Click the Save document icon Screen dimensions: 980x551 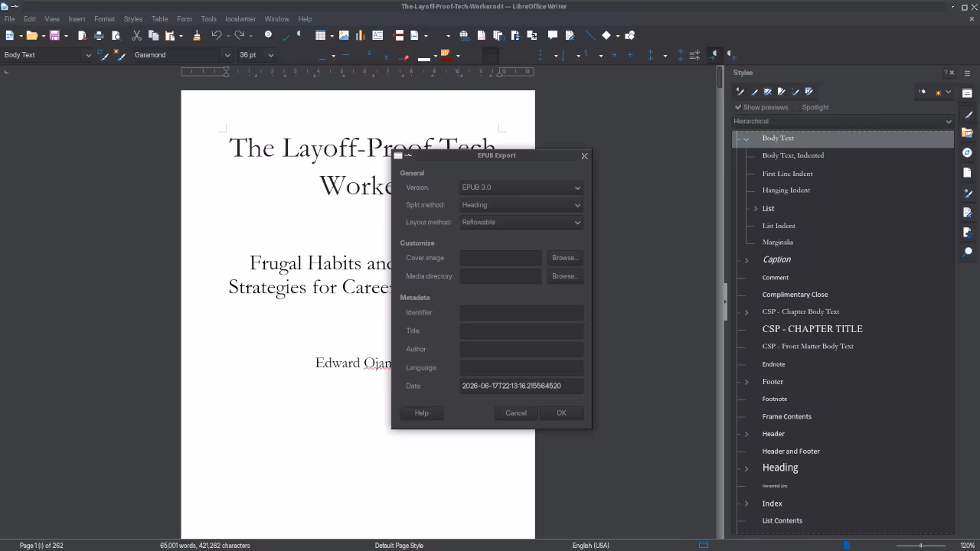coord(54,35)
